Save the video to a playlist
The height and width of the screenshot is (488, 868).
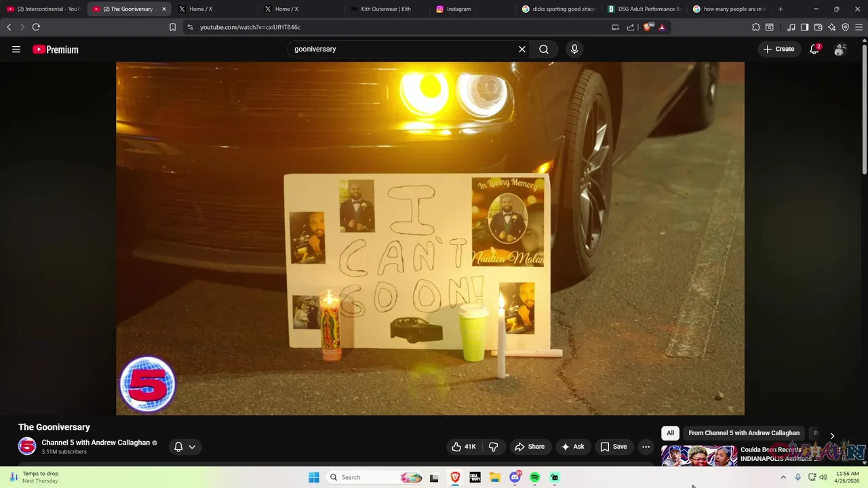[613, 447]
